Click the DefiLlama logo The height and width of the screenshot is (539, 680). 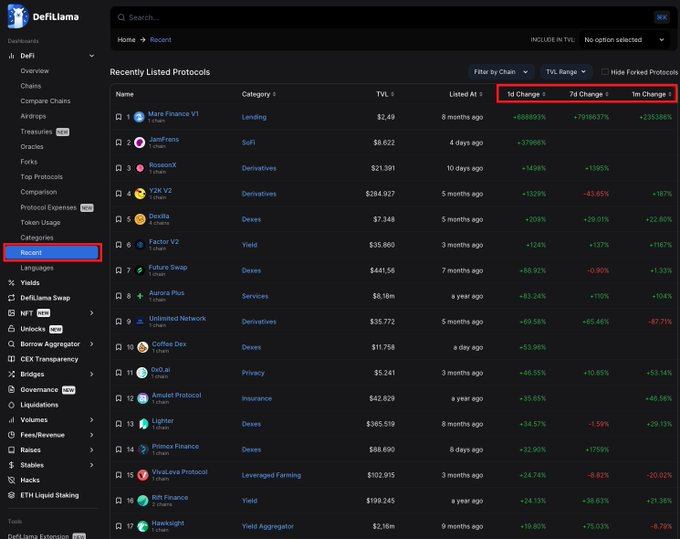(43, 16)
